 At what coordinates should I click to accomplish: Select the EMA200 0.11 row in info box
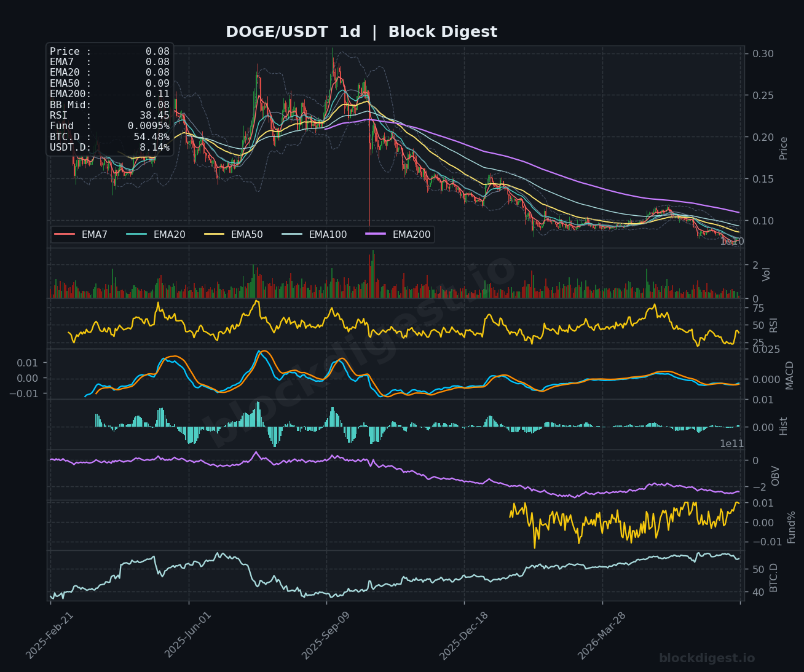109,94
